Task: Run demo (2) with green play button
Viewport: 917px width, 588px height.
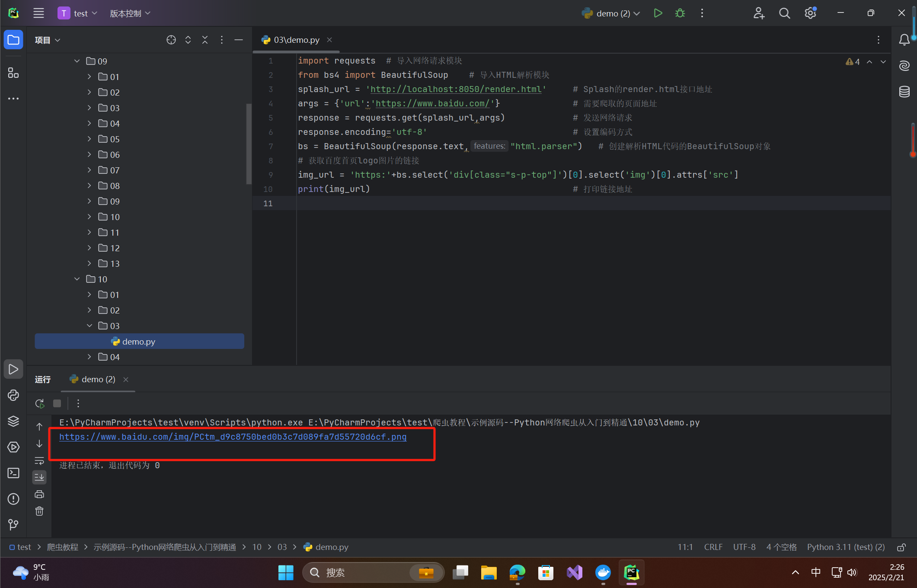Action: pos(658,13)
